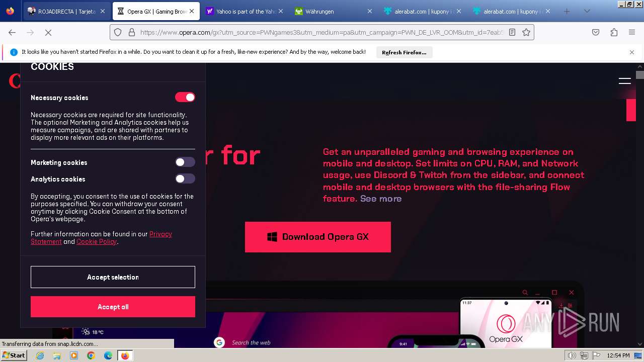
Task: Enable the Marketing cookies switch
Action: (185, 162)
